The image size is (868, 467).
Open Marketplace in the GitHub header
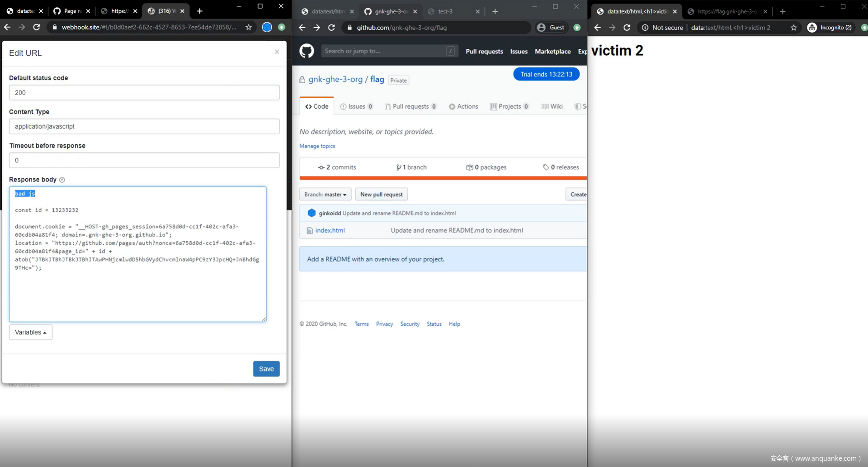[552, 52]
